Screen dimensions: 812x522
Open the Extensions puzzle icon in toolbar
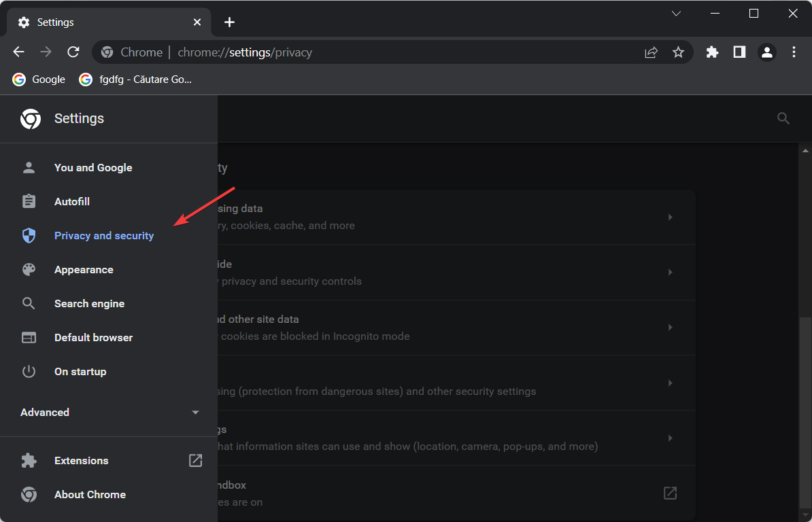tap(713, 52)
